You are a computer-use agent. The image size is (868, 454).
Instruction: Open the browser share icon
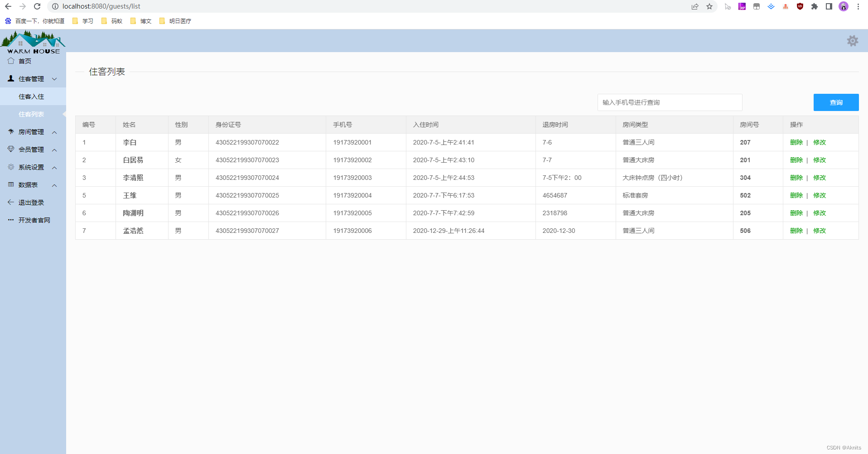coord(695,6)
